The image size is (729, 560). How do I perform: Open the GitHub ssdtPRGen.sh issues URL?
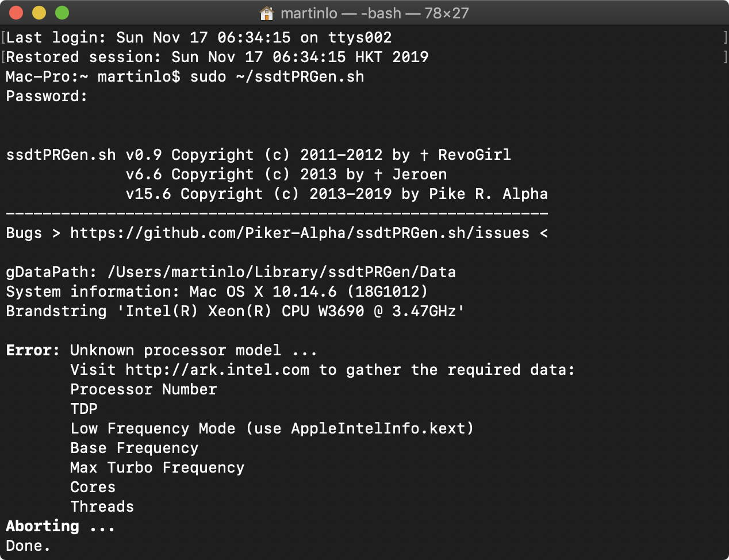300,233
